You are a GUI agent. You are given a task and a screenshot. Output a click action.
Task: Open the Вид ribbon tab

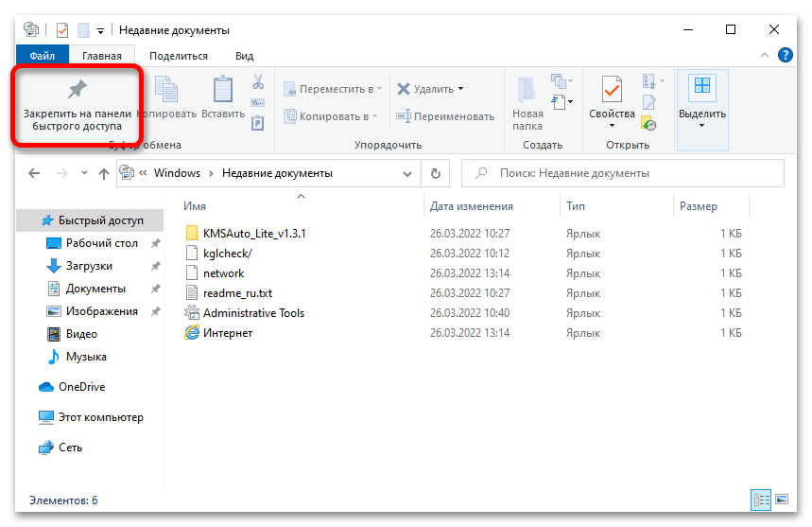click(244, 56)
